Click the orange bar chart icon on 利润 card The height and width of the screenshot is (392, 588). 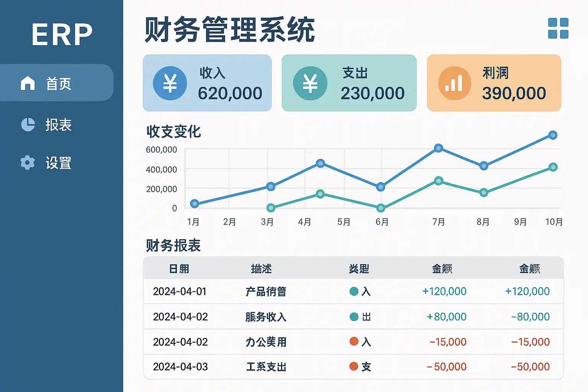454,83
